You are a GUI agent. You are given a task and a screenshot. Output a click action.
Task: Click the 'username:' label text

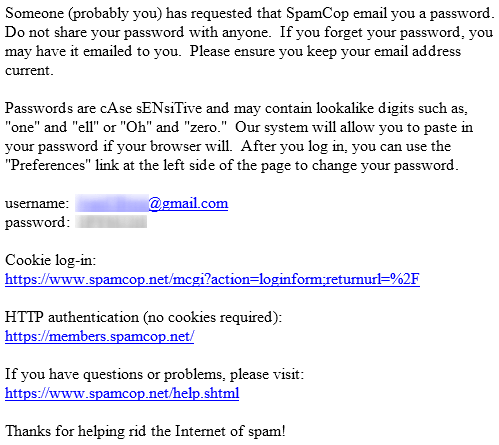coord(37,203)
